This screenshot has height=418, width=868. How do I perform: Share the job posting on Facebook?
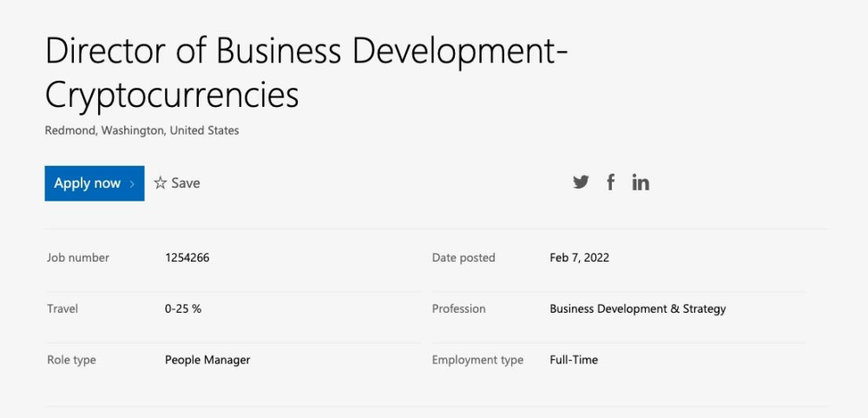pos(611,182)
